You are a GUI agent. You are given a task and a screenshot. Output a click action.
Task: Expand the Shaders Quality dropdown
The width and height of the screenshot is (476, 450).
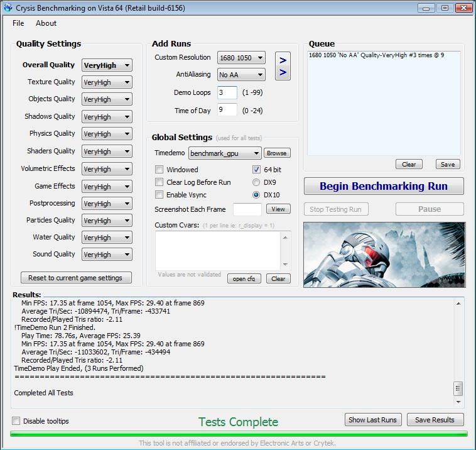tap(107, 151)
